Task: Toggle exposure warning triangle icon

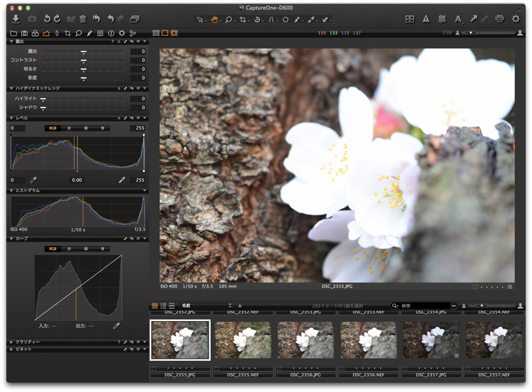Action: pos(426,19)
